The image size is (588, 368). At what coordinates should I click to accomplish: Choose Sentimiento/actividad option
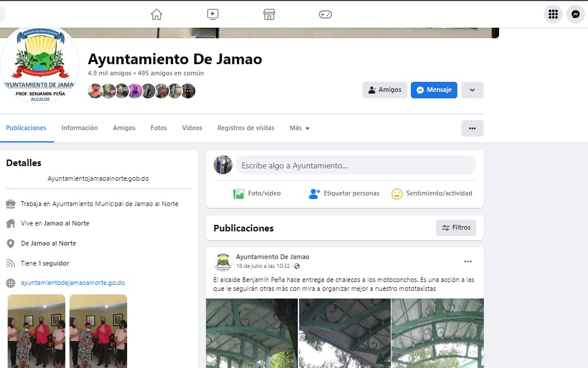(431, 194)
